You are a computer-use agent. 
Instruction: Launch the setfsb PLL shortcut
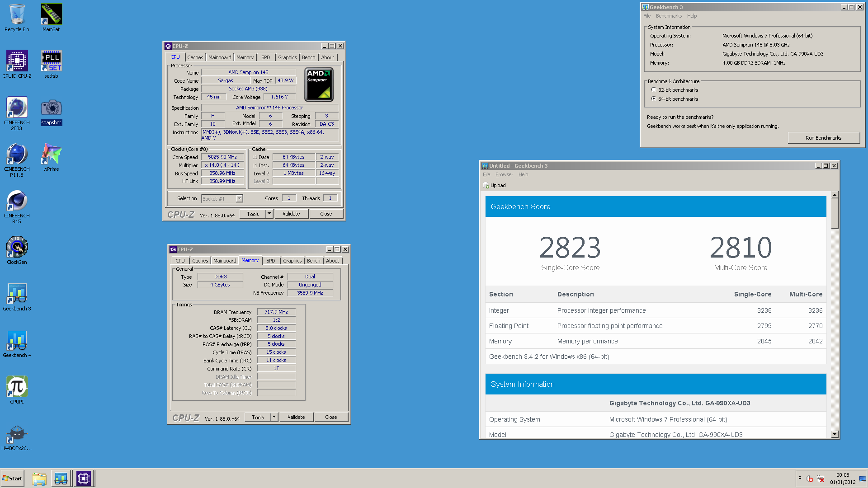(51, 64)
